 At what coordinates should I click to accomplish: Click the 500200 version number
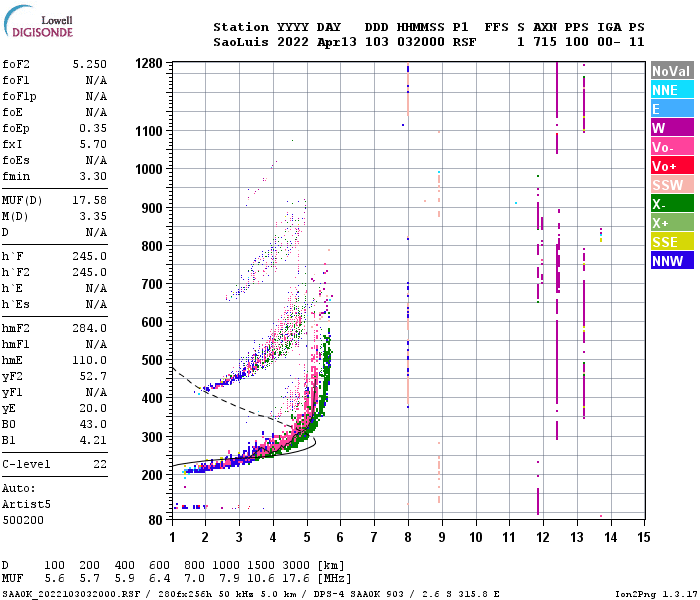tap(23, 521)
